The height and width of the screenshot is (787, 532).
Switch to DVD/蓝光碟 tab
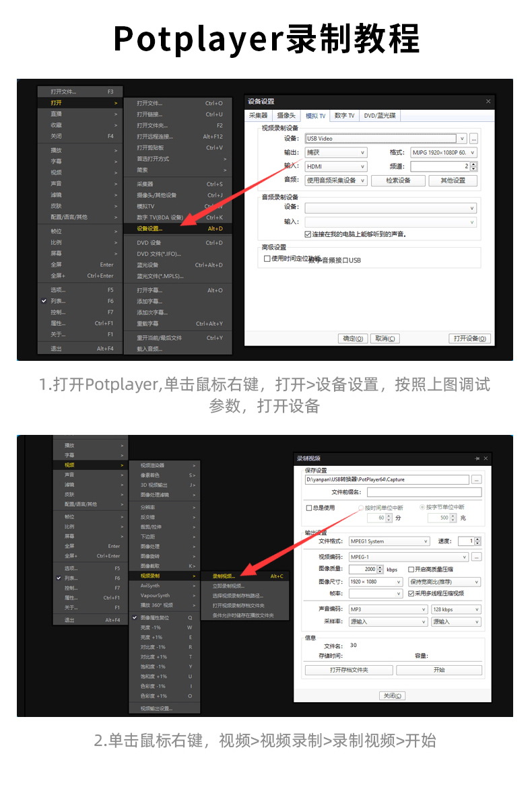pos(379,115)
